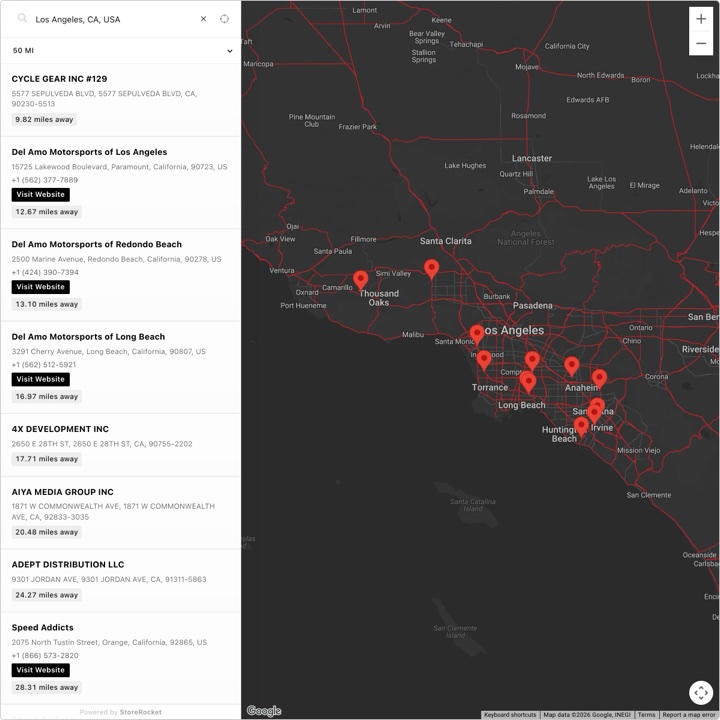Click address 15725 Lakewood Boulevard, Paramount

pyautogui.click(x=119, y=167)
